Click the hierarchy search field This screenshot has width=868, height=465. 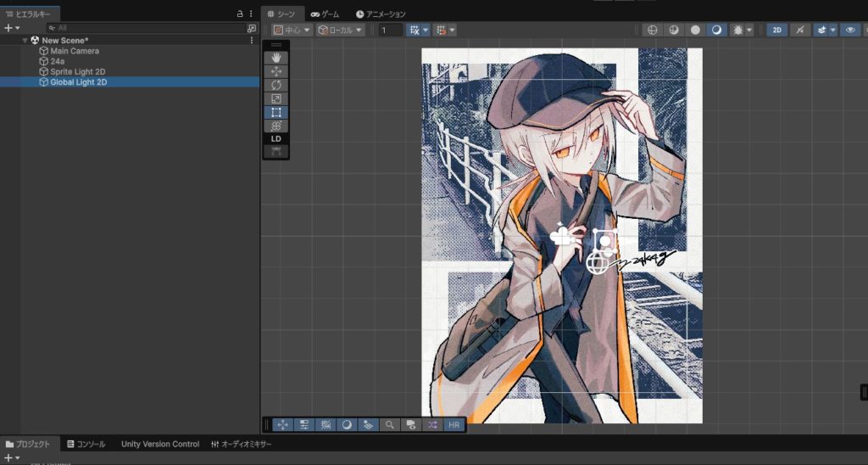pyautogui.click(x=146, y=28)
